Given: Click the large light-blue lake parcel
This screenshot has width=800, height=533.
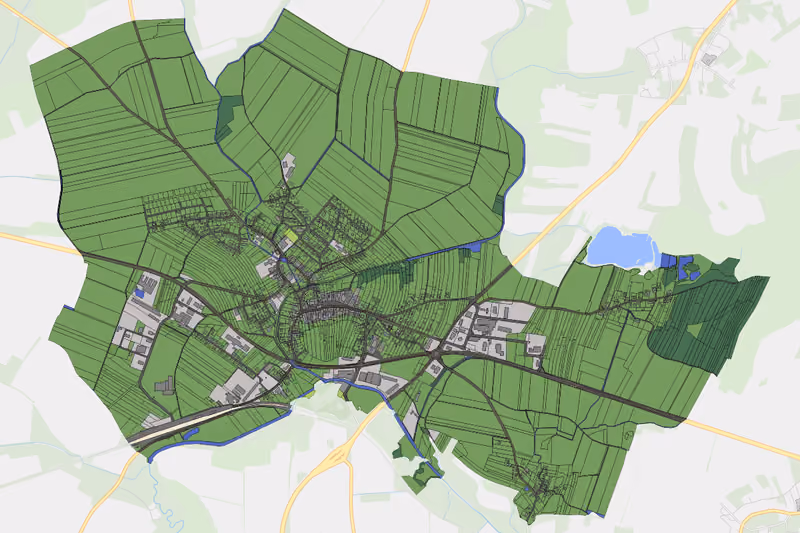Looking at the screenshot, I should point(620,247).
